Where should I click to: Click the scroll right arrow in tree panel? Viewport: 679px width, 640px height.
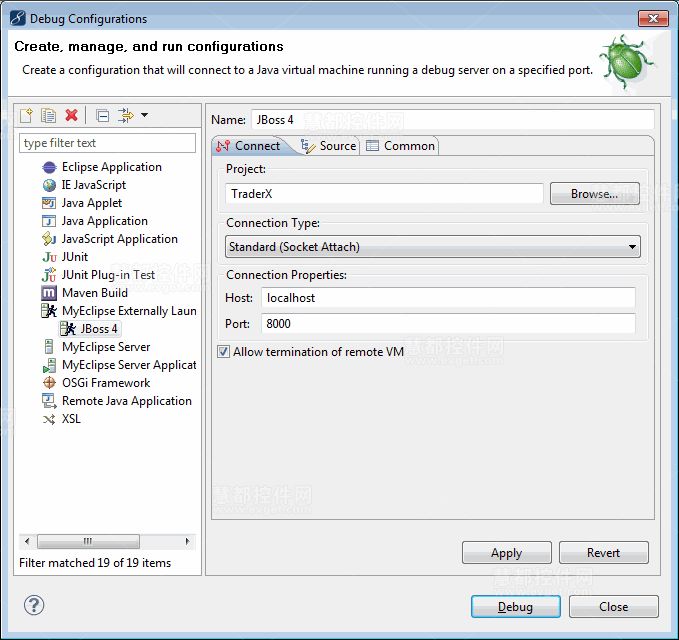click(187, 541)
